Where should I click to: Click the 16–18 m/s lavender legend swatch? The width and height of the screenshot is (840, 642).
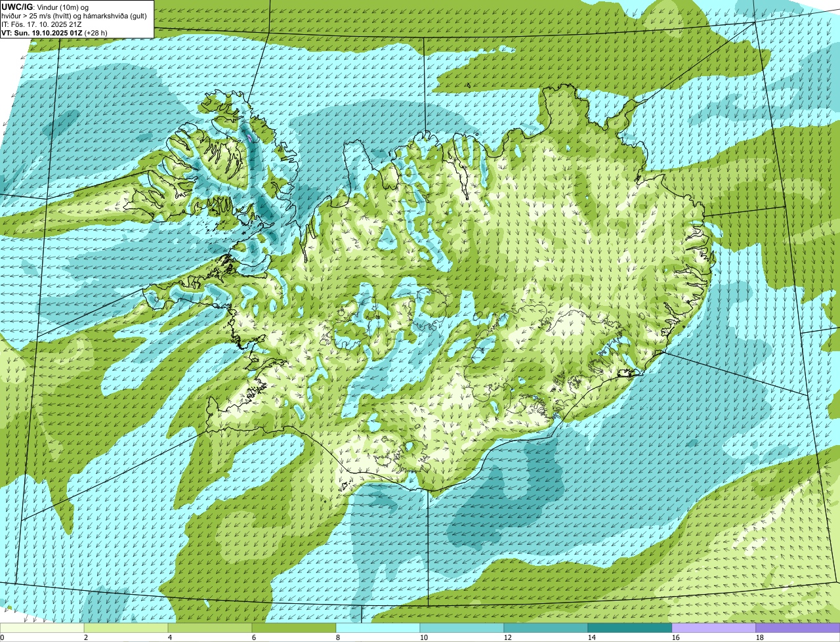point(714,628)
